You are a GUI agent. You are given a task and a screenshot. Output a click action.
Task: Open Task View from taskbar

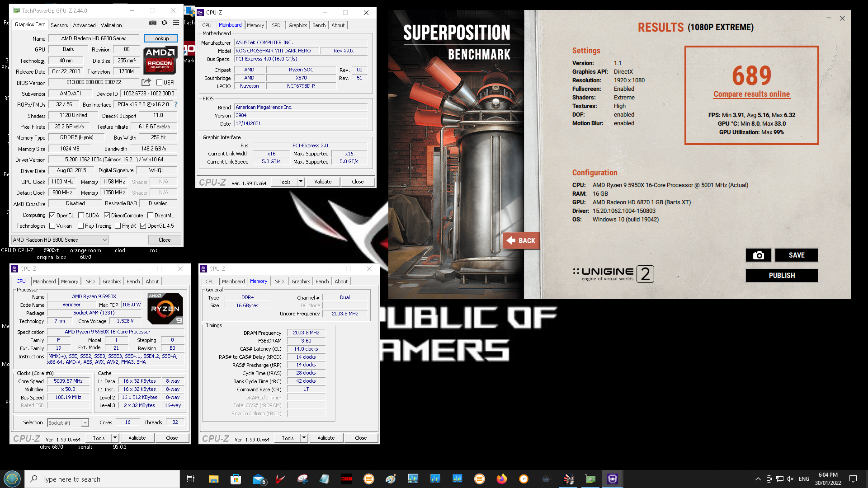191,479
